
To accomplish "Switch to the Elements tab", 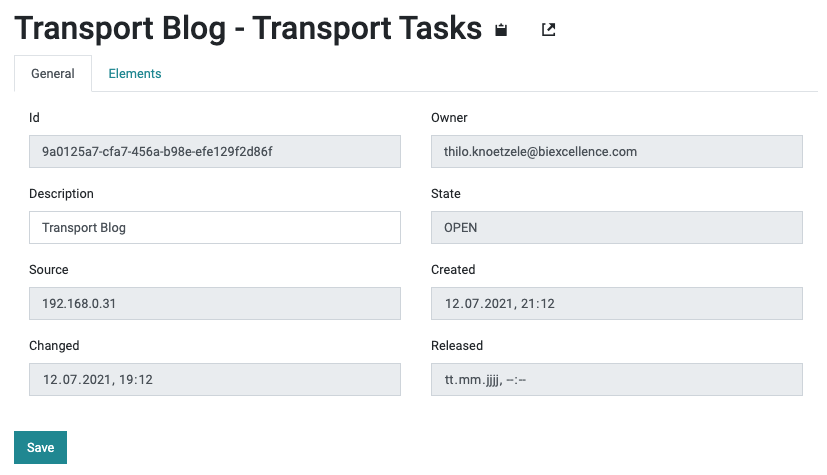I will tap(134, 74).
